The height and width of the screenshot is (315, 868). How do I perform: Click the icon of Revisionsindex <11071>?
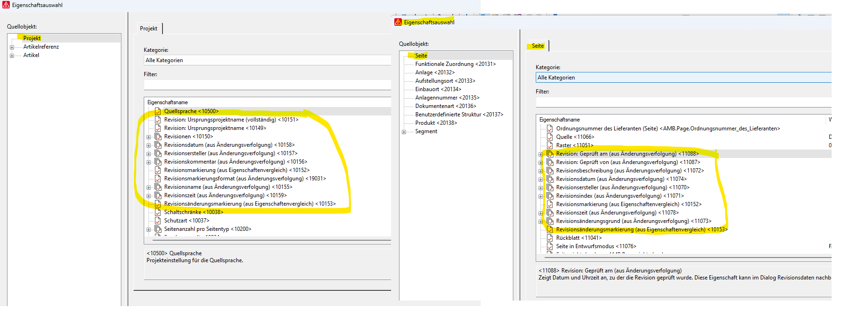[550, 196]
